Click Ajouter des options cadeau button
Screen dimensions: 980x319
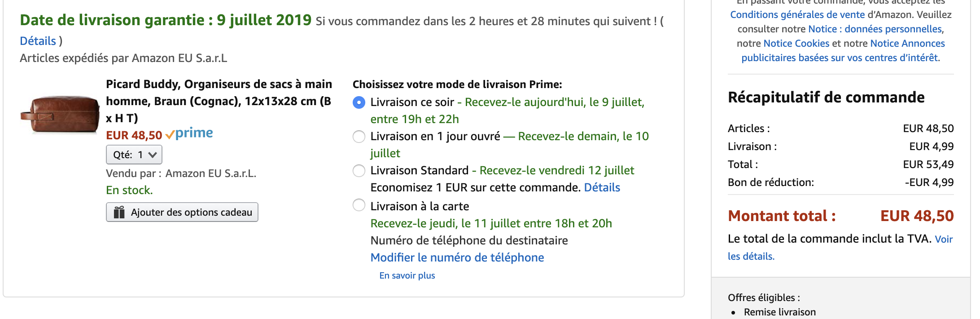(x=182, y=212)
